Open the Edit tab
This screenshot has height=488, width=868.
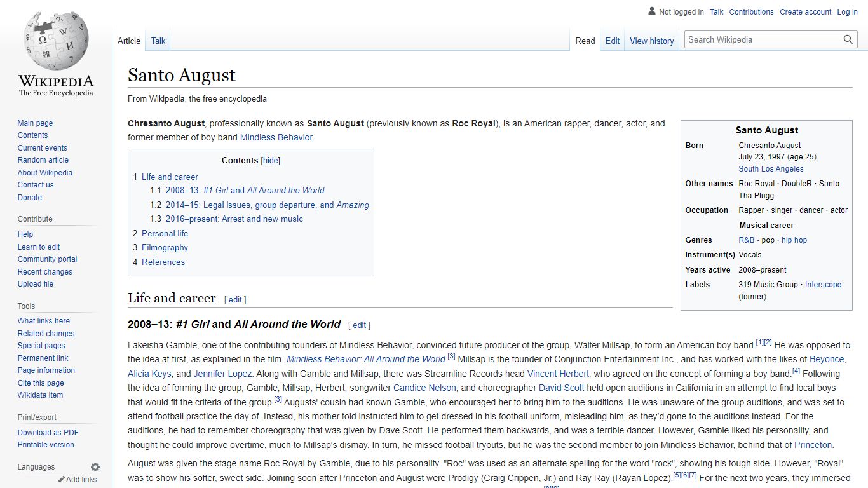(x=613, y=41)
